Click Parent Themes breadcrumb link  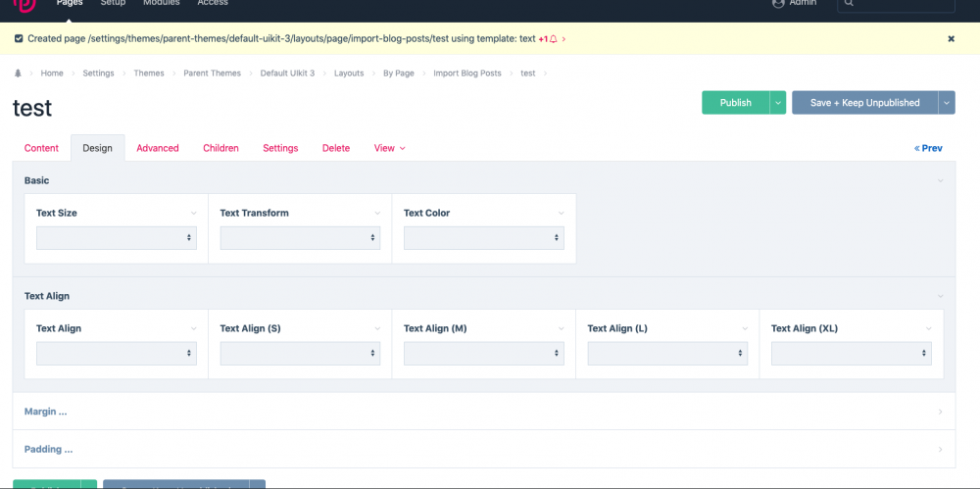pos(212,73)
